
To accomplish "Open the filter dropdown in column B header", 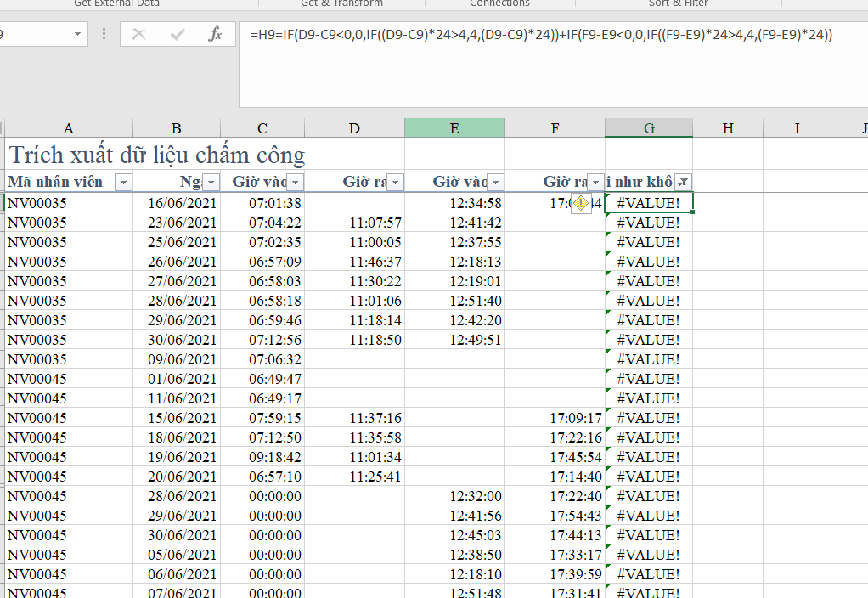I will pos(211,182).
